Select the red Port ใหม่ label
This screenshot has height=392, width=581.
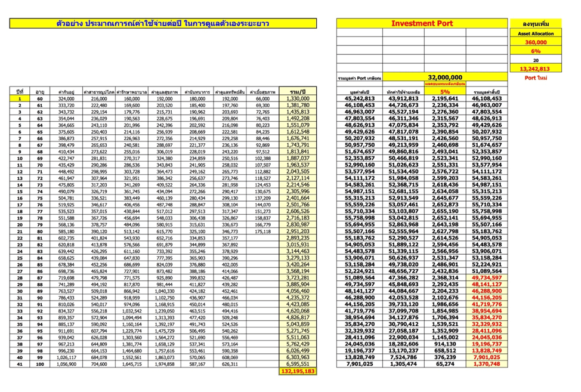536,78
